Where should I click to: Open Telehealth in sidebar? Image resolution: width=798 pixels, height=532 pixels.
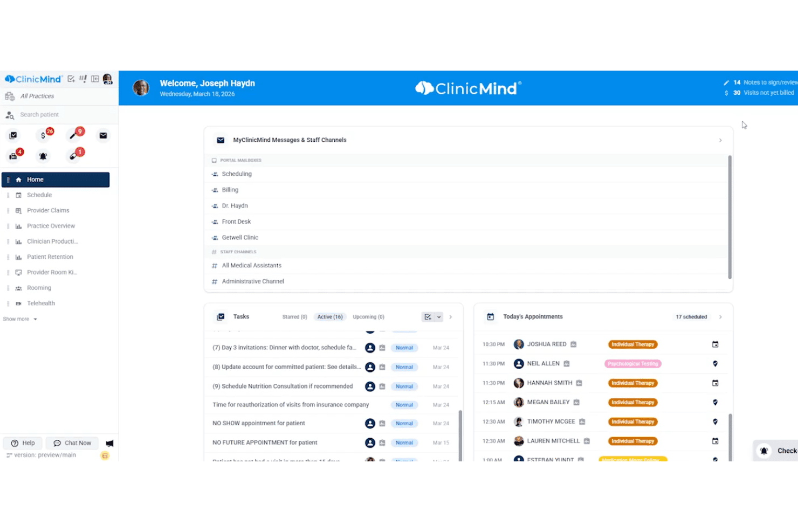[x=56, y=303]
